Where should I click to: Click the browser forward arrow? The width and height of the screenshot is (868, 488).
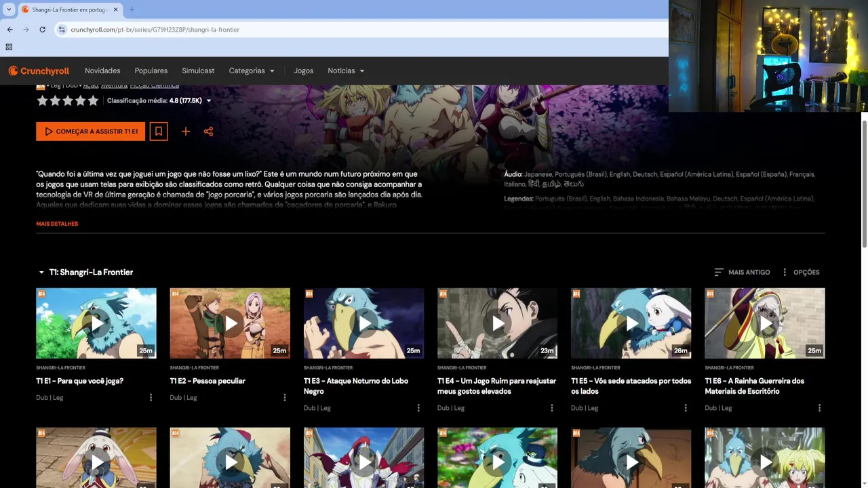point(26,30)
